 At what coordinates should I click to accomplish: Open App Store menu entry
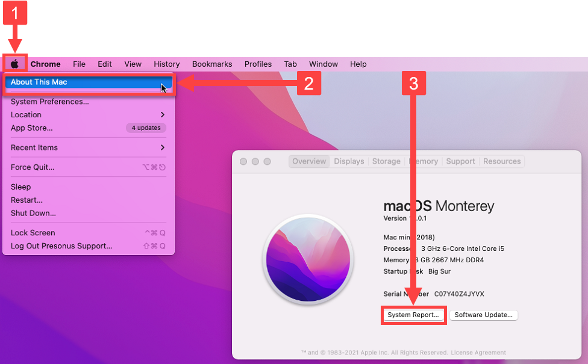coord(89,128)
